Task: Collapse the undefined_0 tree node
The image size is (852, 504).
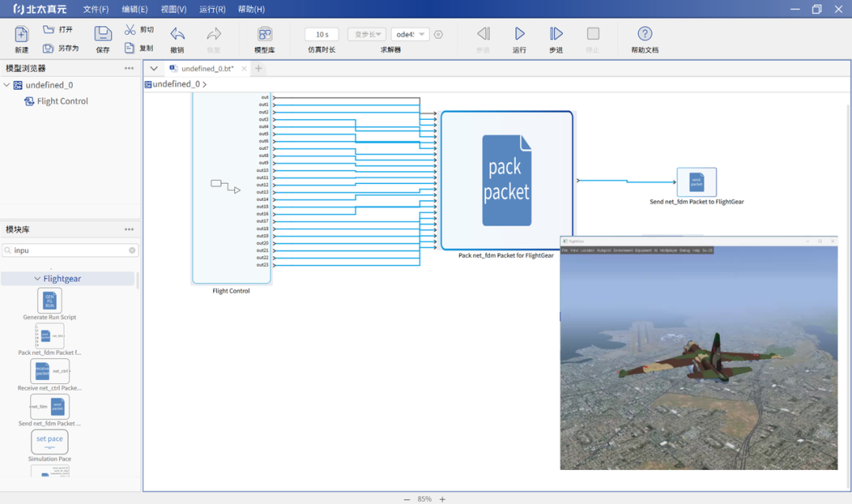Action: 7,85
